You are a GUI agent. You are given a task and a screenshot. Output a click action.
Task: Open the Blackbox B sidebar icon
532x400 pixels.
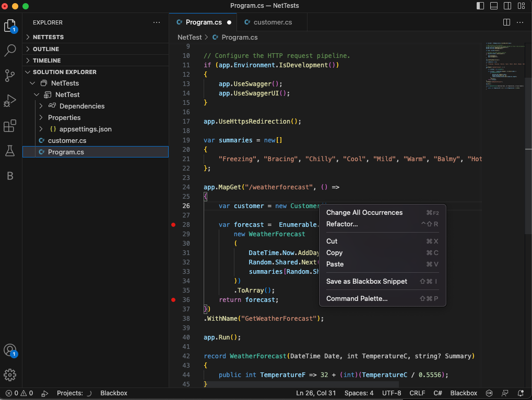(10, 176)
